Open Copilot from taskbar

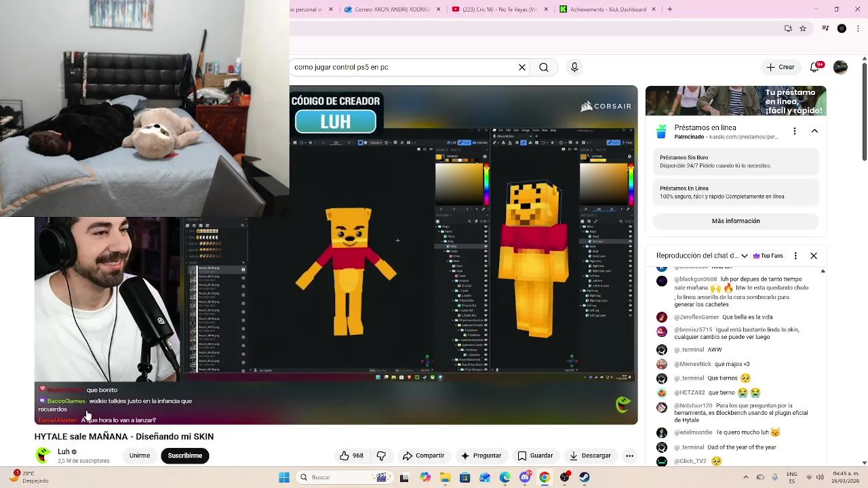point(425,477)
